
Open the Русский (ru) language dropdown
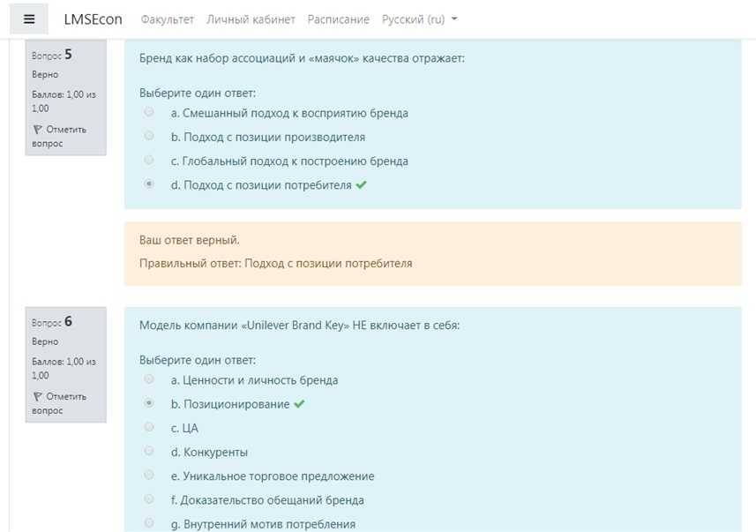coord(419,19)
